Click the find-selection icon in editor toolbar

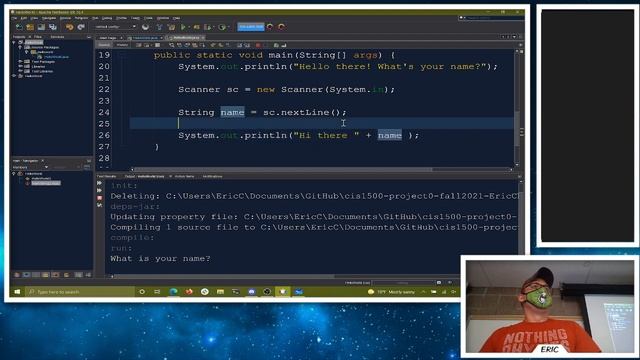(x=171, y=45)
